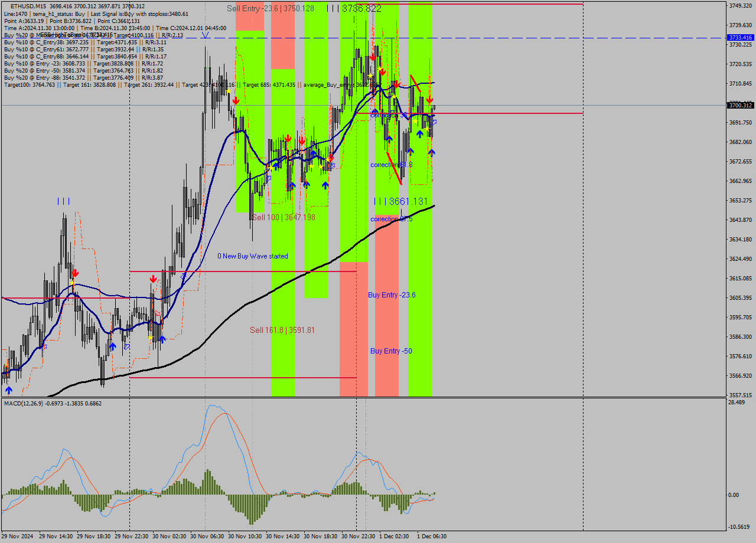Click the '0 New Buy Wave started' annotation
756x543 pixels.
[253, 256]
